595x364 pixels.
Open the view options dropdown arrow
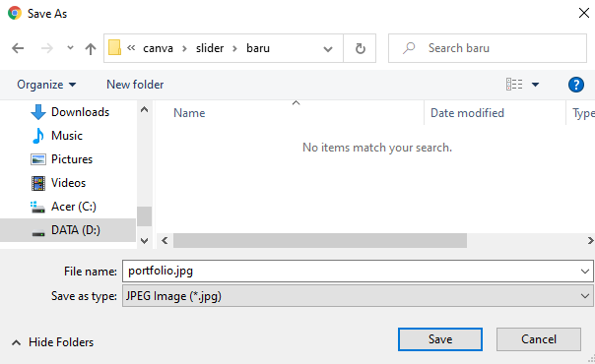pyautogui.click(x=535, y=85)
